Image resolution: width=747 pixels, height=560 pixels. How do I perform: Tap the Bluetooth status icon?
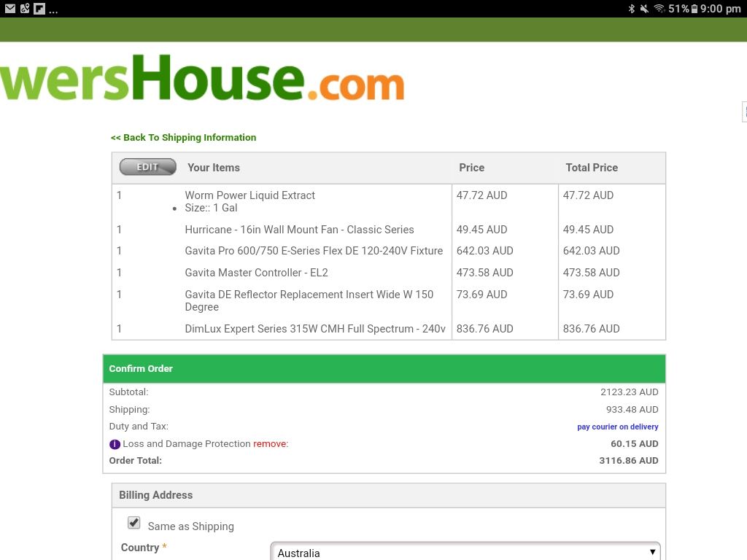tap(632, 9)
